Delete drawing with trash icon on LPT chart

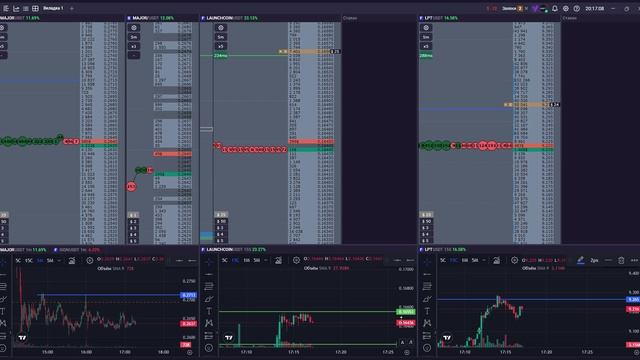click(621, 260)
